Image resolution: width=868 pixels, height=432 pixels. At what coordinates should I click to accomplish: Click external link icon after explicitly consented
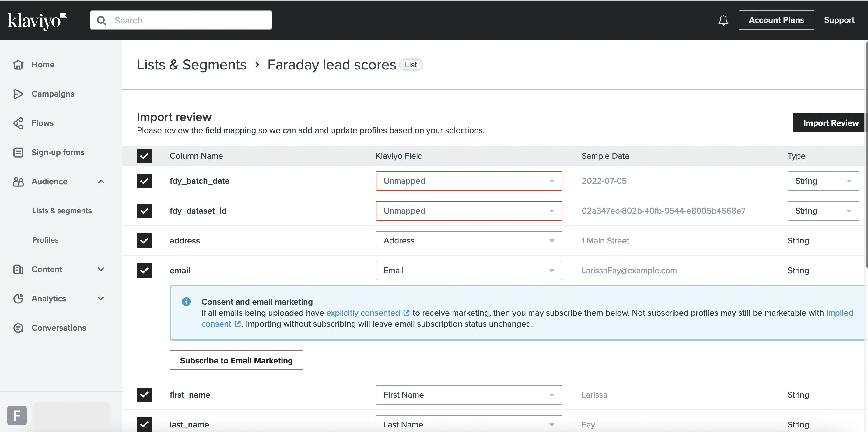(406, 313)
